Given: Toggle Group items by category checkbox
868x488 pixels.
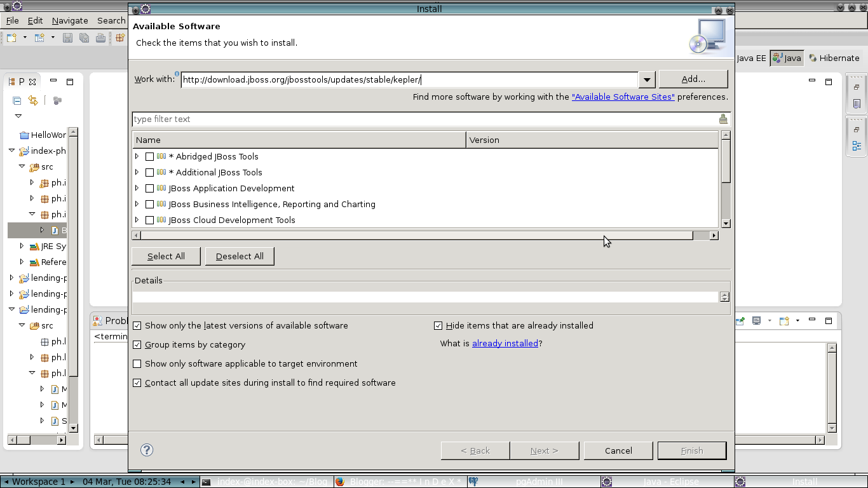Looking at the screenshot, I should click(137, 344).
